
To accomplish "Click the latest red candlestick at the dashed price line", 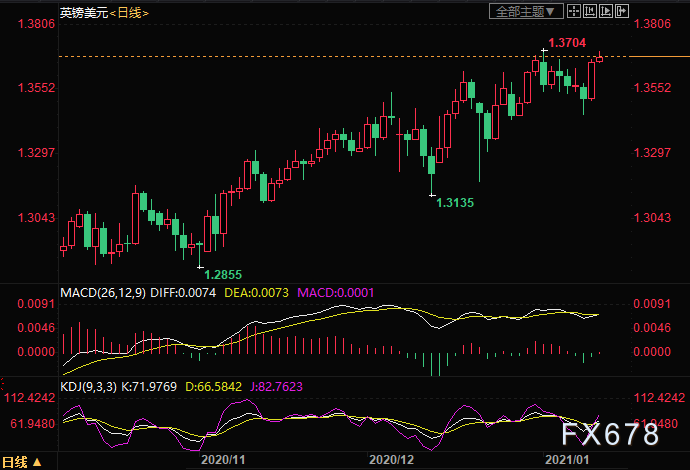I will click(x=599, y=59).
